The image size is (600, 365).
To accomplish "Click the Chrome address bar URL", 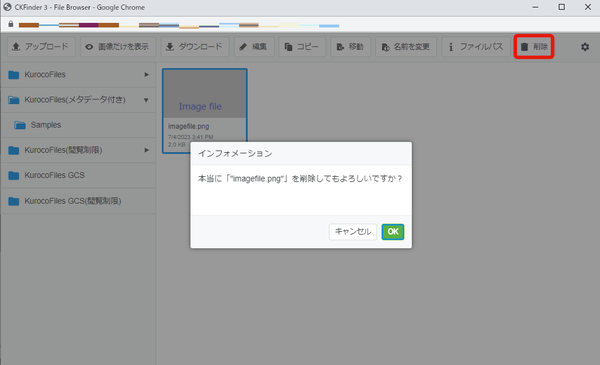I will [x=179, y=25].
